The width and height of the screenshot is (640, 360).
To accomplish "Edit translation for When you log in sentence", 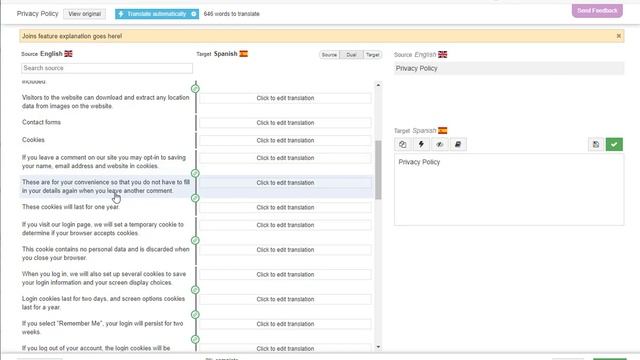I will point(285,275).
